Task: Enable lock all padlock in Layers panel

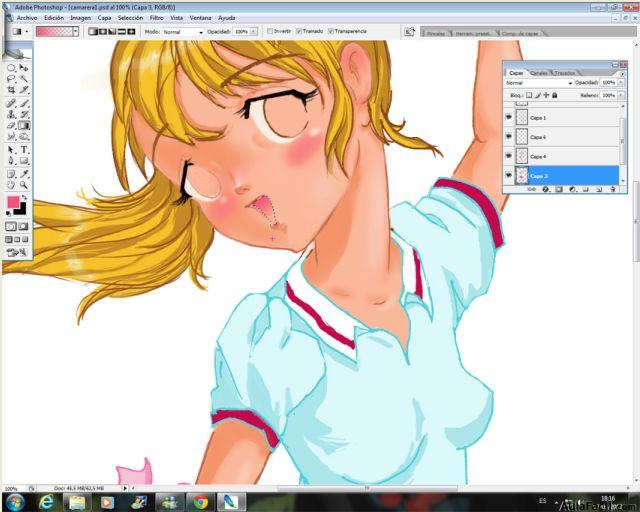Action: [x=555, y=95]
